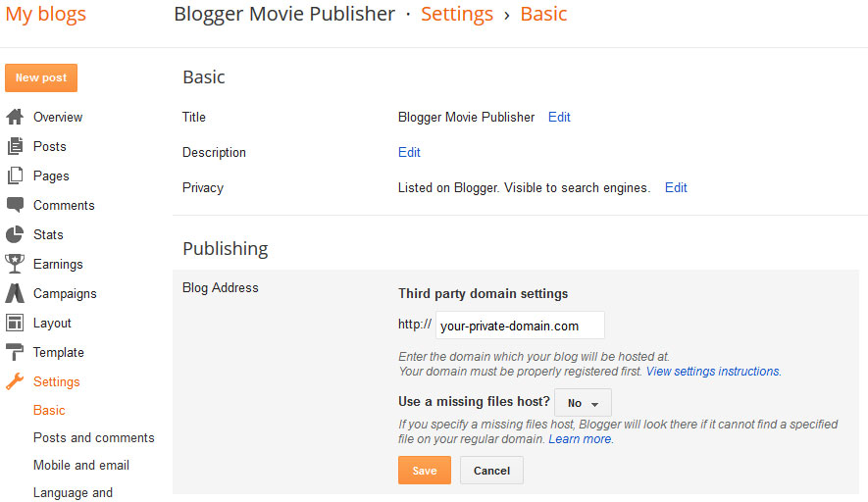Open View settings instructions link
Screen dimensions: 868x502
713,372
